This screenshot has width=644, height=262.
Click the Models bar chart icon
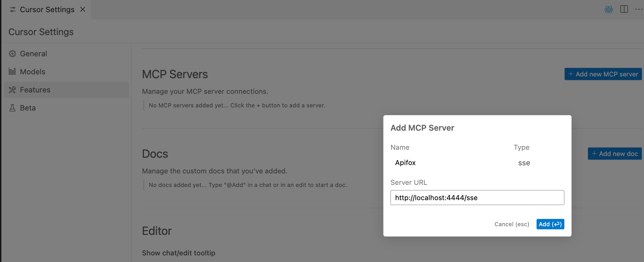click(x=13, y=72)
